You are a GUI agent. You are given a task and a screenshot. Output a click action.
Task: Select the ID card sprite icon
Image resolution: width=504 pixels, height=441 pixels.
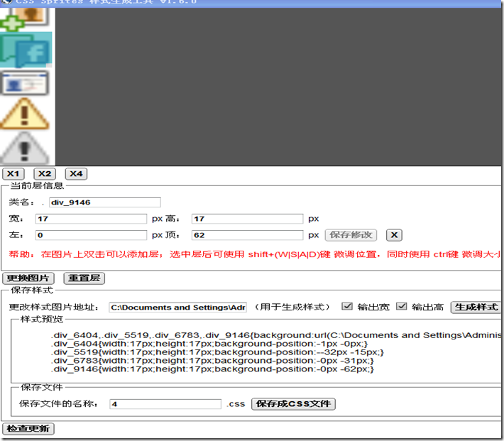tap(25, 83)
